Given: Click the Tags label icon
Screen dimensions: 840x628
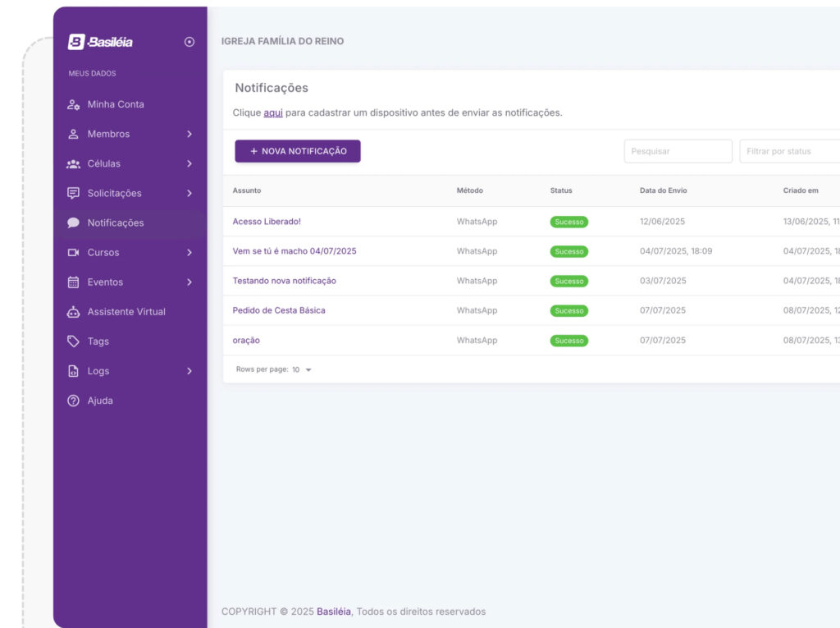Looking at the screenshot, I should [73, 342].
